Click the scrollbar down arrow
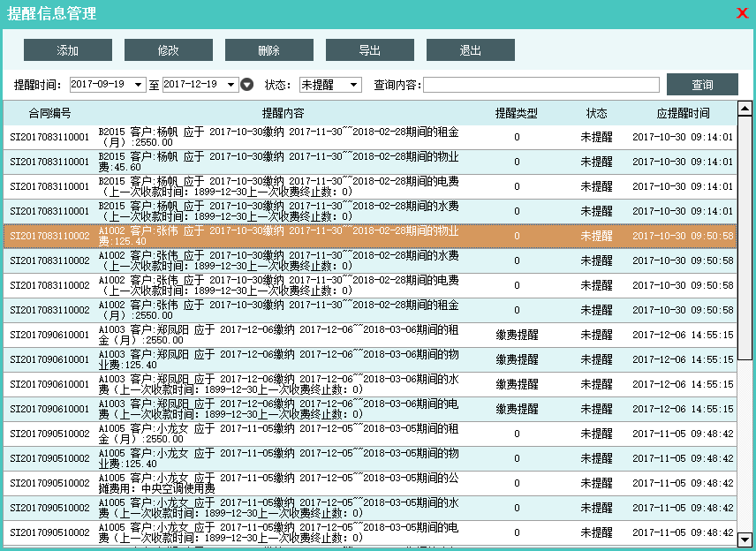Image resolution: width=756 pixels, height=551 pixels. [x=745, y=539]
